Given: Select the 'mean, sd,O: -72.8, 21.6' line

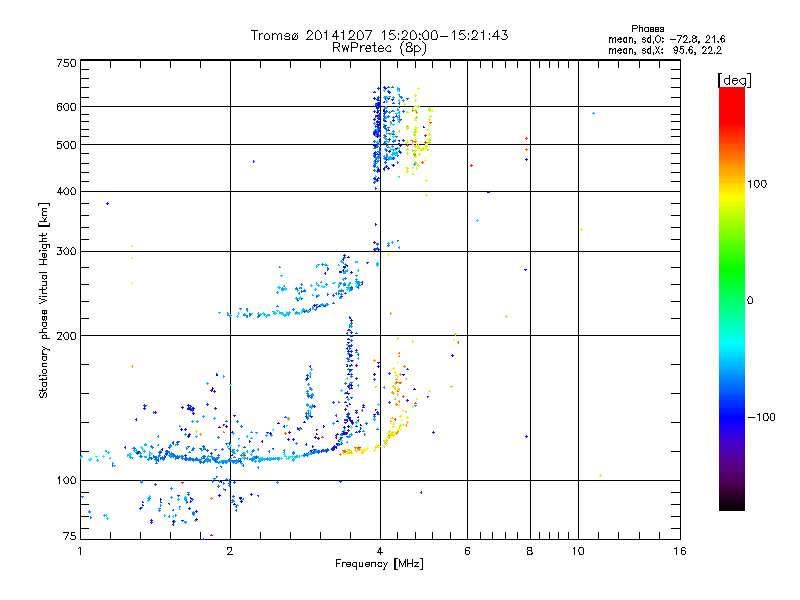Looking at the screenshot, I should pyautogui.click(x=666, y=39).
